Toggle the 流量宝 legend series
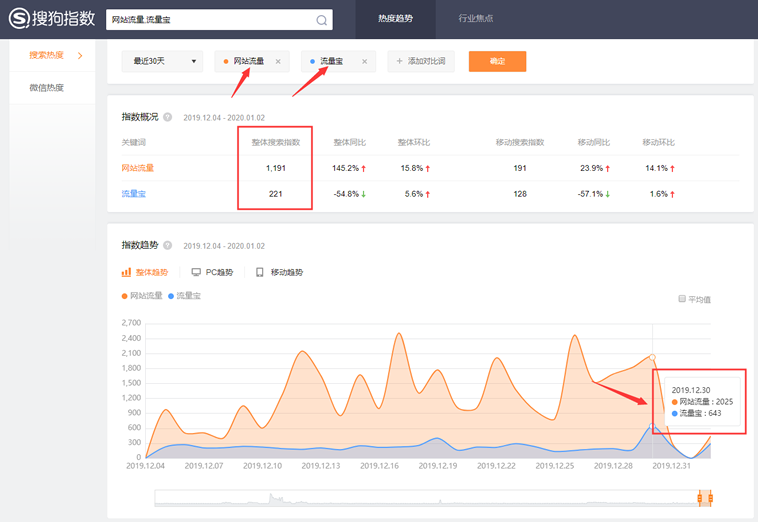758x522 pixels. click(184, 295)
